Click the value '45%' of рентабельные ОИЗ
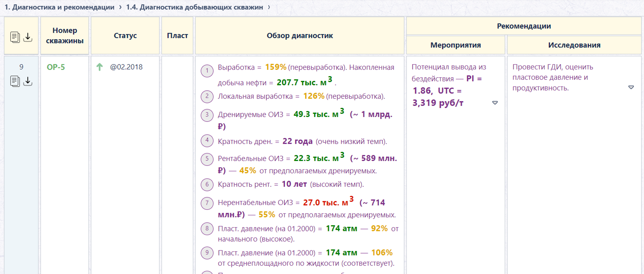 (248, 170)
